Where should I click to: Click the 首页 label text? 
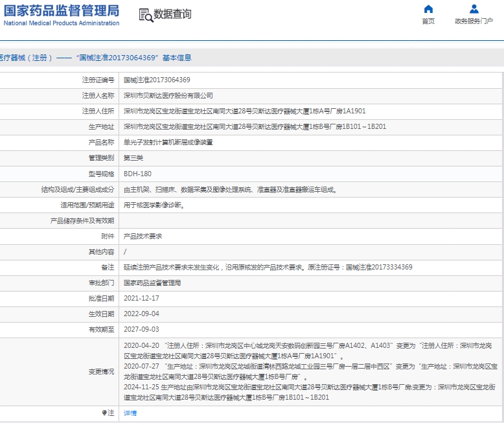coord(428,21)
